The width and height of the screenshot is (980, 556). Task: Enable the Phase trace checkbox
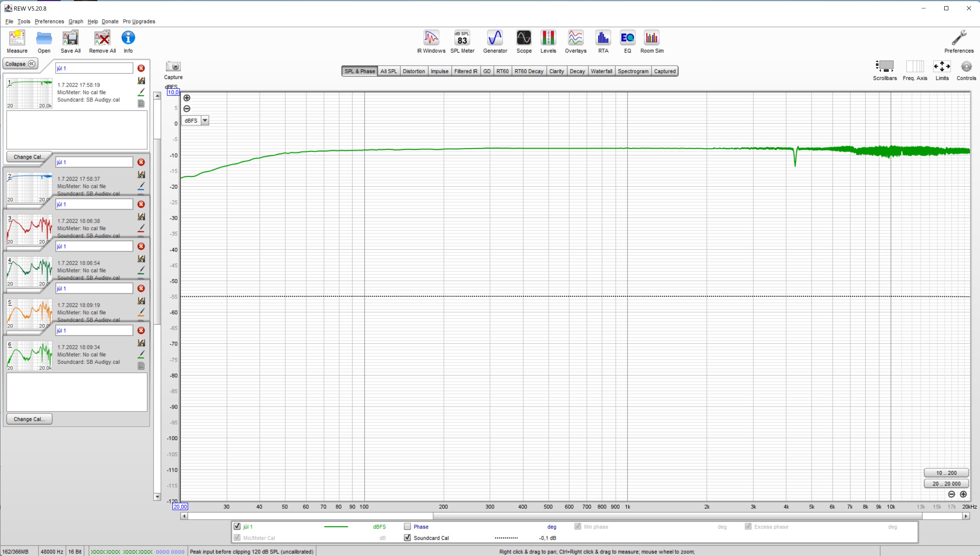click(407, 526)
